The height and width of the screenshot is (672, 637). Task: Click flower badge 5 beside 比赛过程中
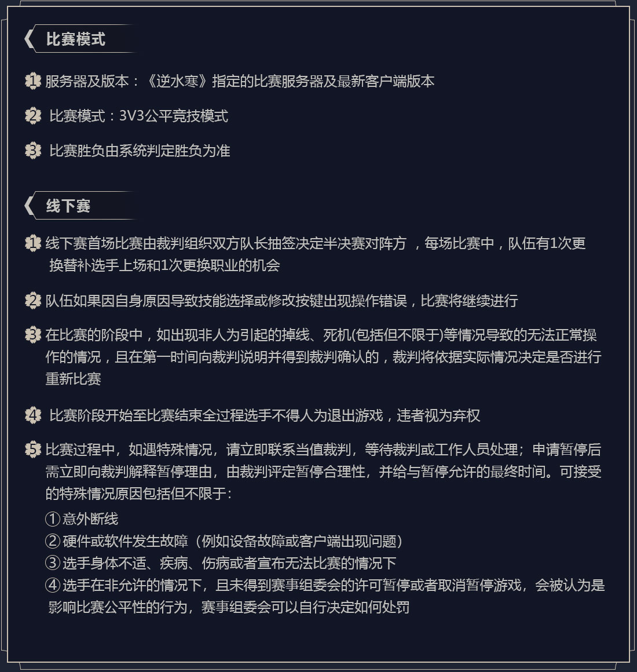point(33,450)
